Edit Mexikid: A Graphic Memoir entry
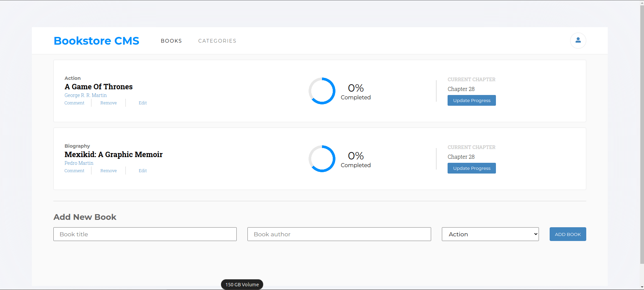 pyautogui.click(x=143, y=171)
